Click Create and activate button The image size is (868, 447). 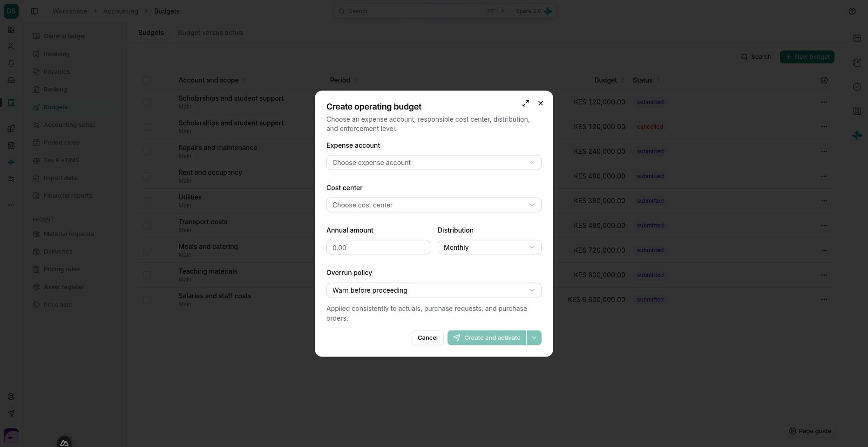(x=487, y=338)
